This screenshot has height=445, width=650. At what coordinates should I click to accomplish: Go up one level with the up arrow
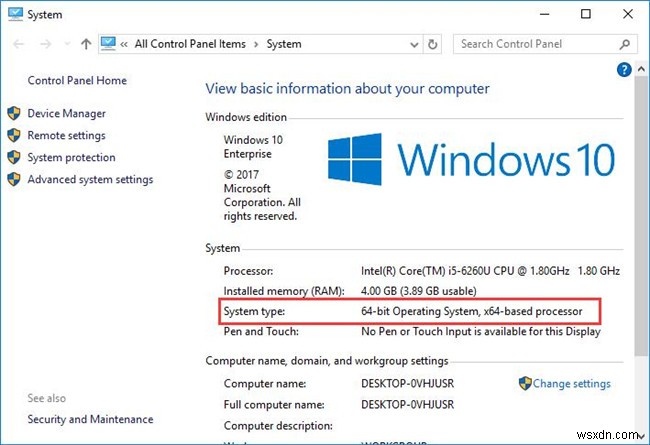pos(86,44)
